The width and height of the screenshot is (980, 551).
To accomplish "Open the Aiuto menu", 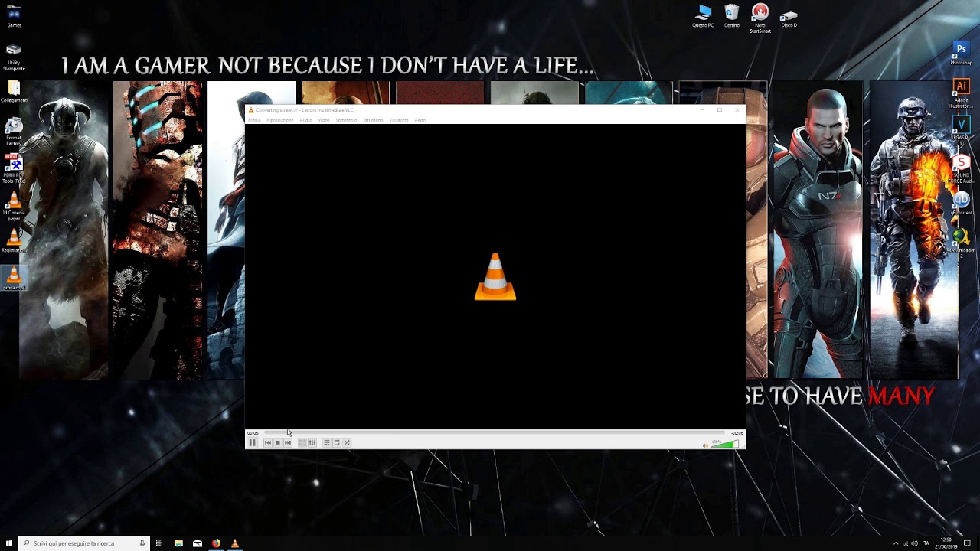I will [420, 120].
